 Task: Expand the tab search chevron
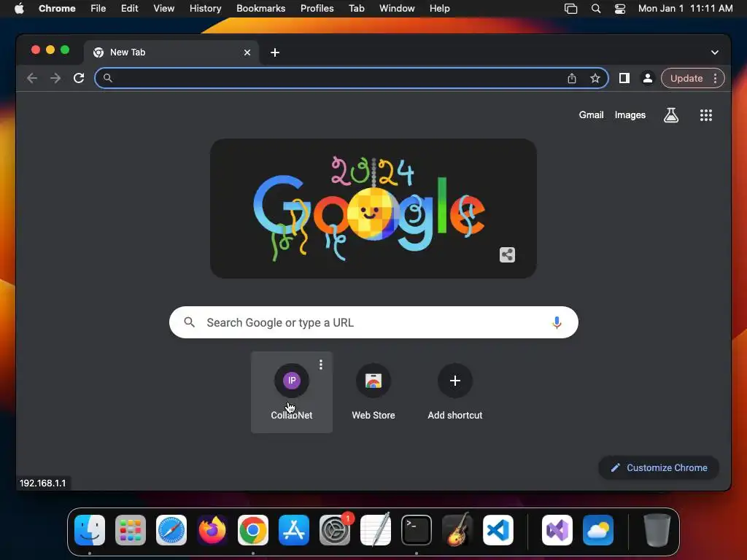[x=715, y=52]
